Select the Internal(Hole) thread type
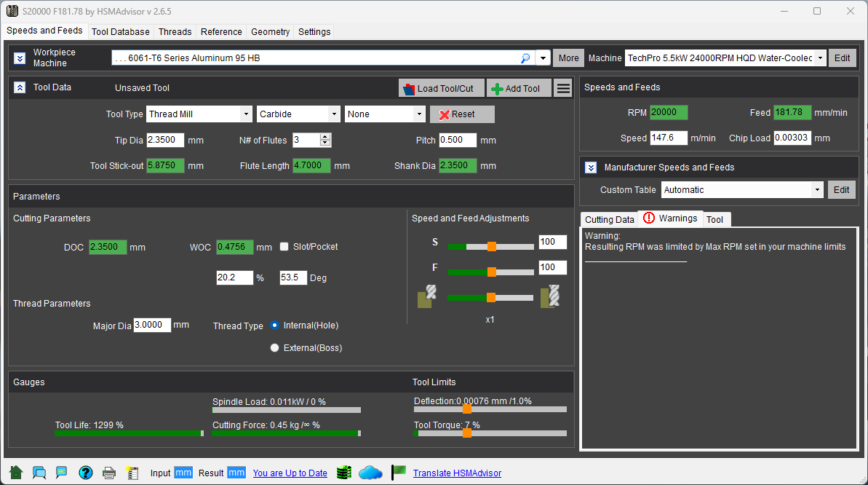Image resolution: width=868 pixels, height=485 pixels. point(274,326)
